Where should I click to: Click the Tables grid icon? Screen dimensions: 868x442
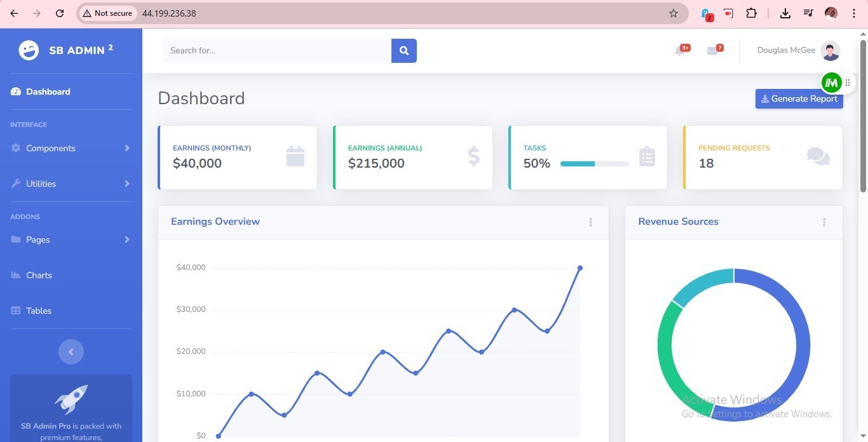pyautogui.click(x=16, y=311)
